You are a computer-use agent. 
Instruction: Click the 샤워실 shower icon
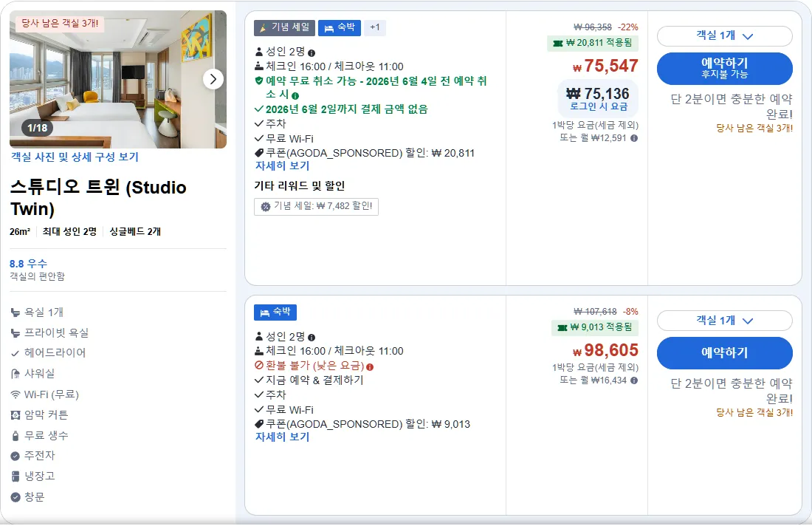16,374
